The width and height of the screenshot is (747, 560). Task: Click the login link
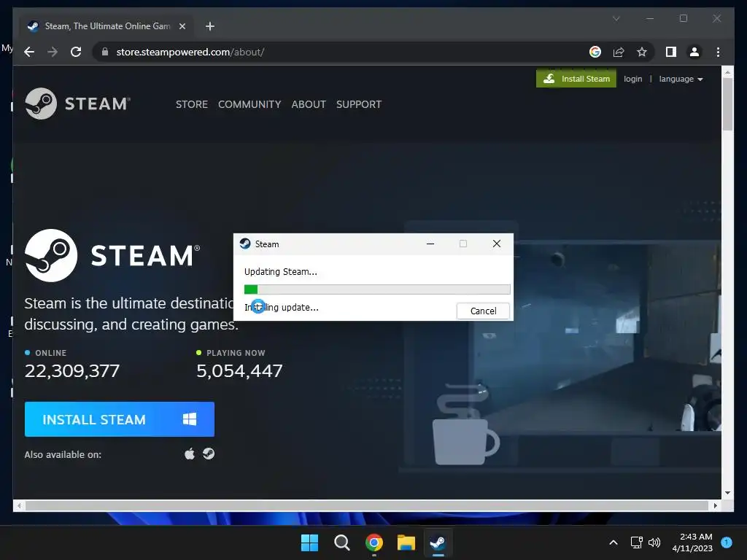[632, 79]
